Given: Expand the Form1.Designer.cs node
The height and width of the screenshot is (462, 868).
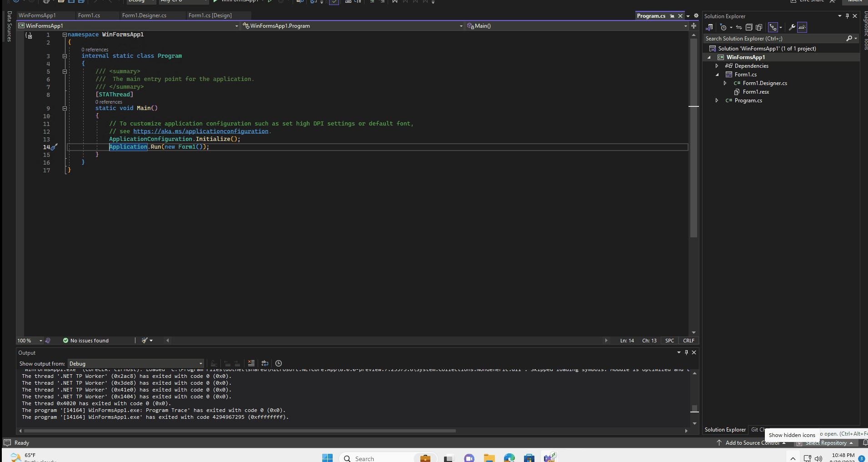Looking at the screenshot, I should 725,83.
